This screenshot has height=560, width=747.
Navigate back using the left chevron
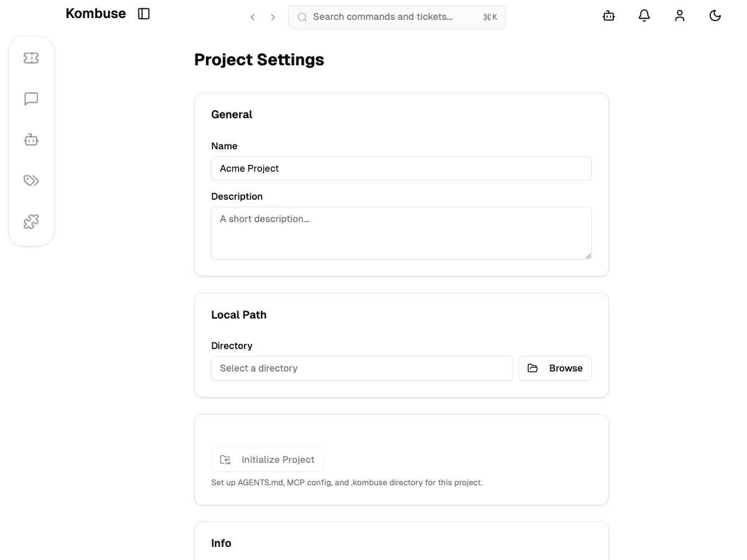(253, 17)
